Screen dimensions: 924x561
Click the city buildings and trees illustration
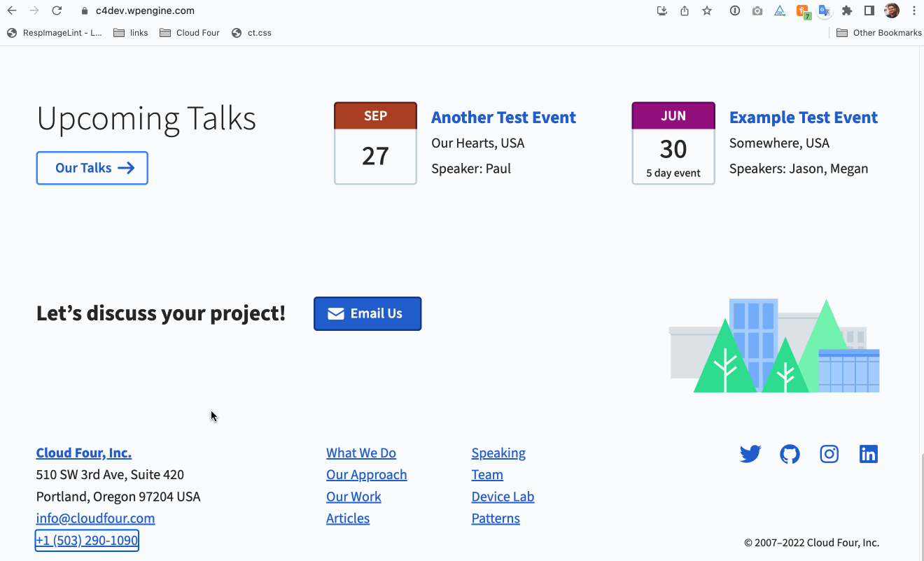(774, 346)
